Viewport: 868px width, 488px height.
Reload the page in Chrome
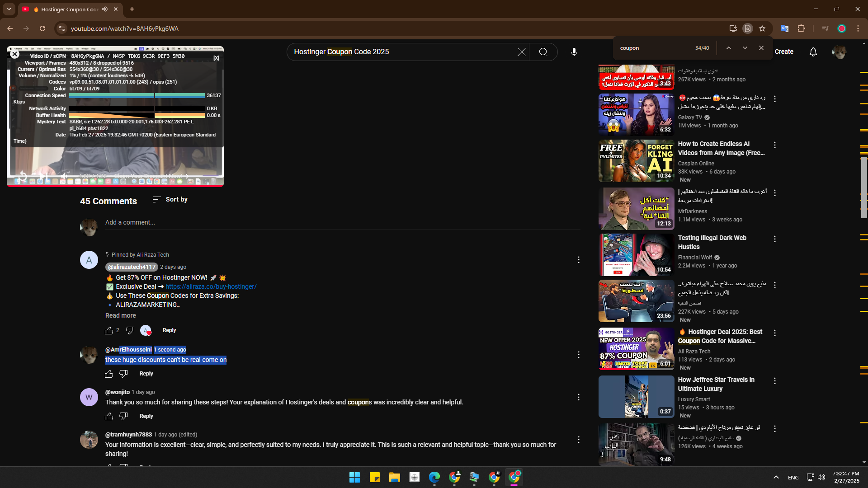[42, 28]
